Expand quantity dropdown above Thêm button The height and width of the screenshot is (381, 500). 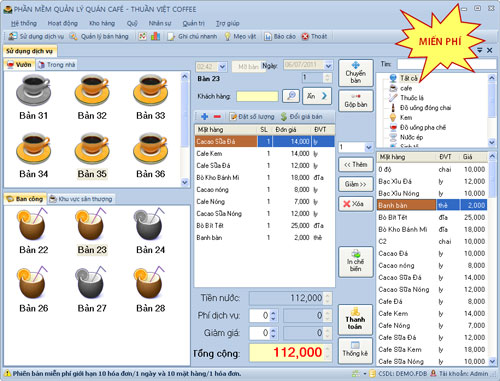coord(368,147)
